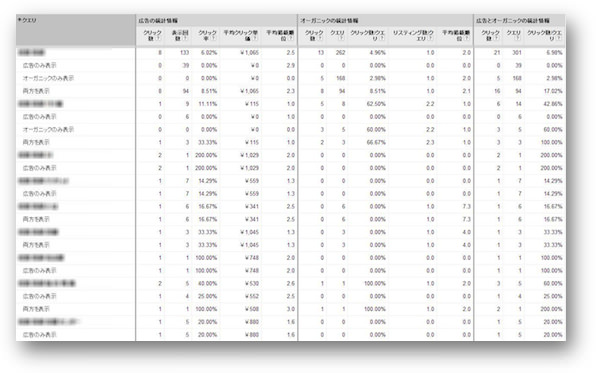Click the organic value 4.96%
This screenshot has height=373, width=596.
377,52
